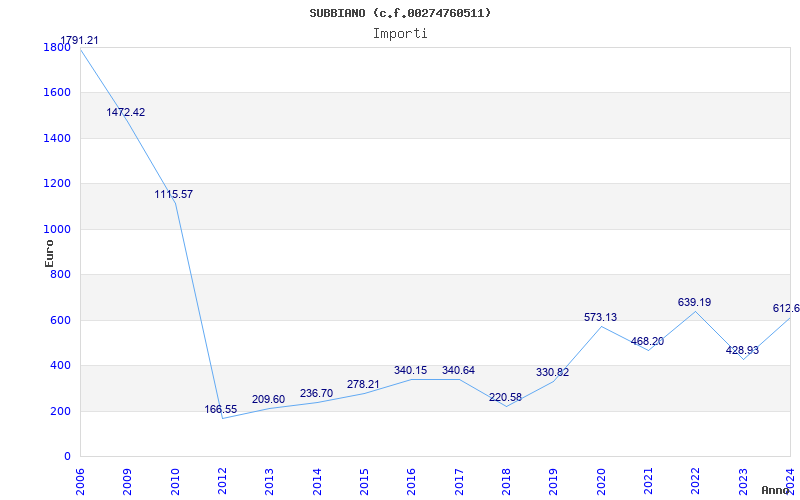800x500 pixels.
Task: Click the chart title SUBBIANO (c.f.00274760511)
Action: pyautogui.click(x=400, y=13)
